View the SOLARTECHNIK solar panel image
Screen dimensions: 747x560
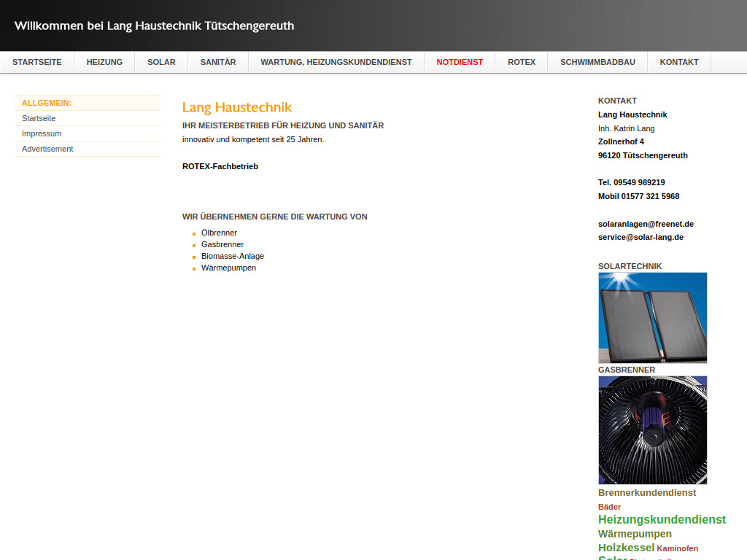[652, 317]
